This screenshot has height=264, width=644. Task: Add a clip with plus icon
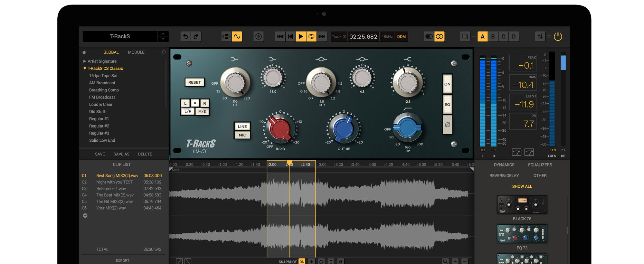[x=85, y=216]
